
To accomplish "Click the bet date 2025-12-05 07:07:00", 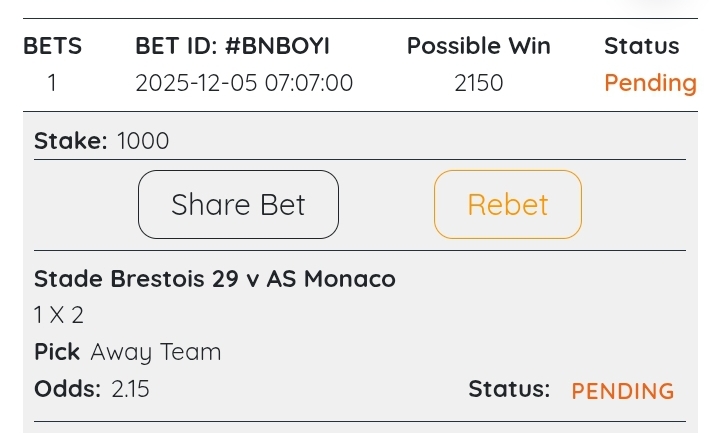I will pyautogui.click(x=244, y=83).
